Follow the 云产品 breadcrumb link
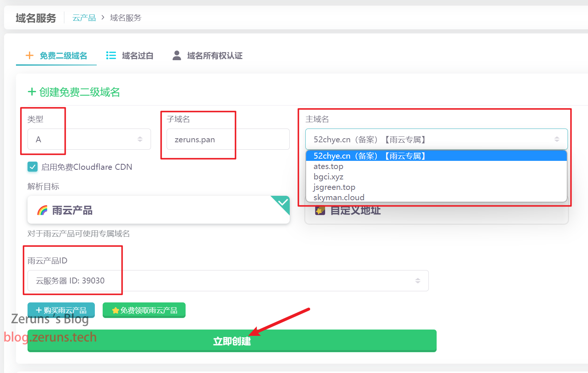The width and height of the screenshot is (588, 373). 84,18
